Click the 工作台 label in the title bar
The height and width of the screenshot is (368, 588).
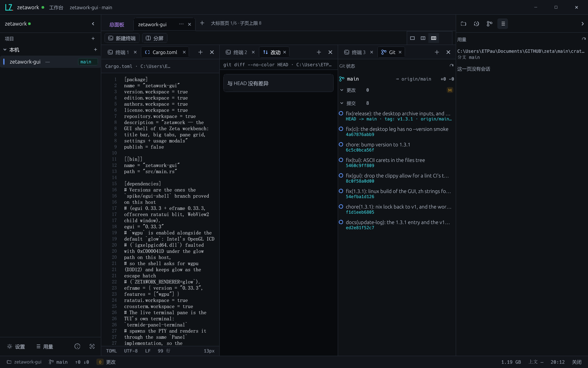coord(56,8)
